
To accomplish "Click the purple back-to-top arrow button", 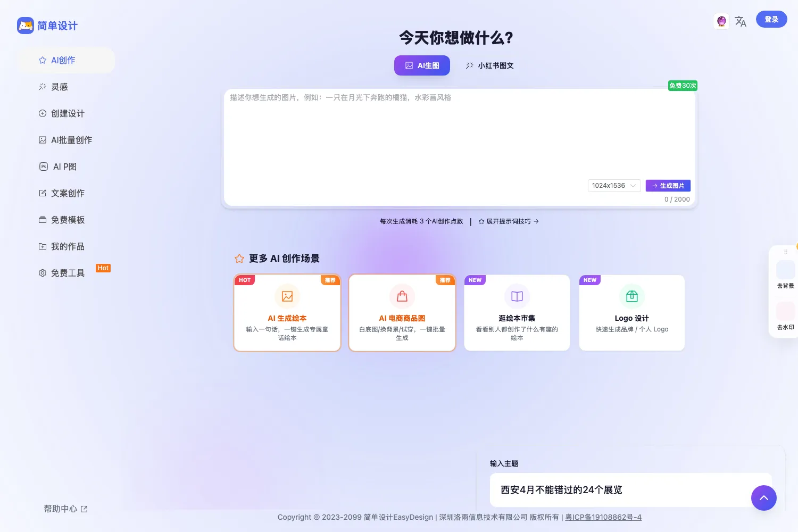I will 764,498.
